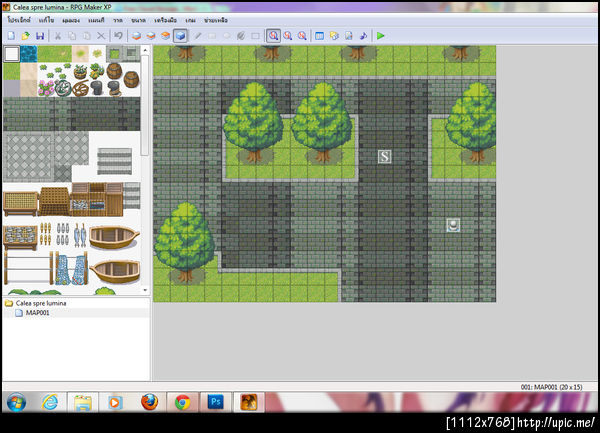Set map zoom to 1:4
600x433 pixels.
click(x=302, y=36)
